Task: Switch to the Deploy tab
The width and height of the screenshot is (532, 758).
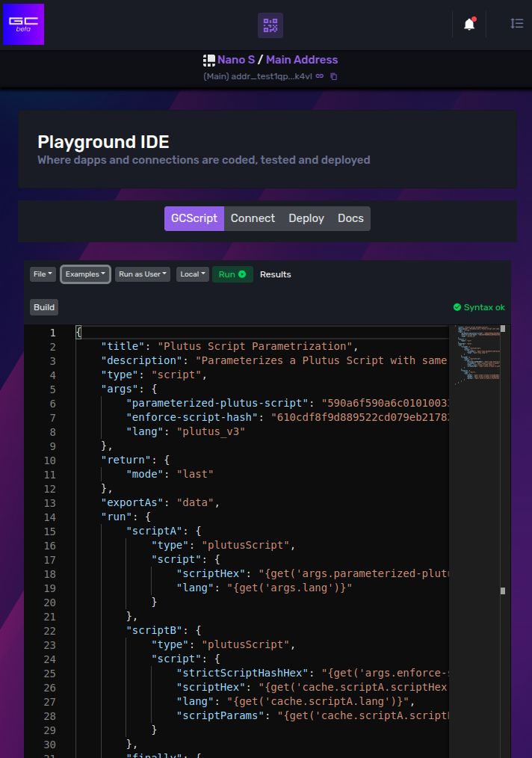Action: click(306, 218)
